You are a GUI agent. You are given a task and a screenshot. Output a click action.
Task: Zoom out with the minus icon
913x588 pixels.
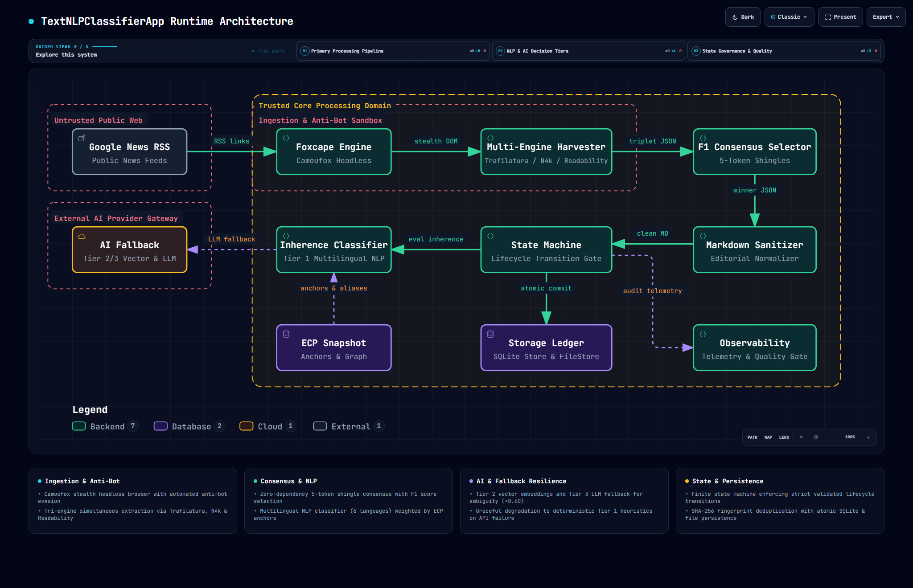tap(832, 437)
